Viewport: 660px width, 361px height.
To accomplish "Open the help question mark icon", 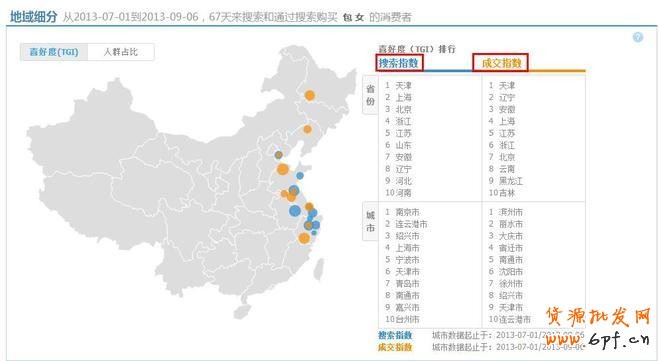I will (638, 37).
